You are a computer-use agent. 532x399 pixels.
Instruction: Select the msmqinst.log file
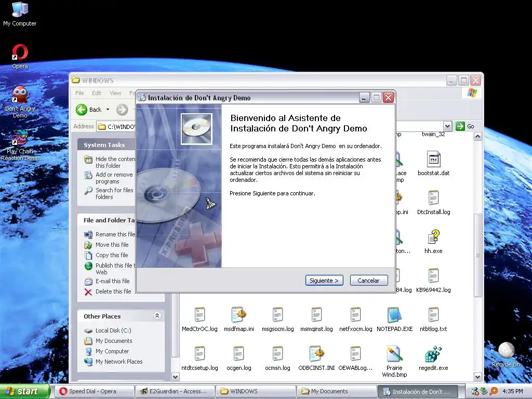(316, 320)
